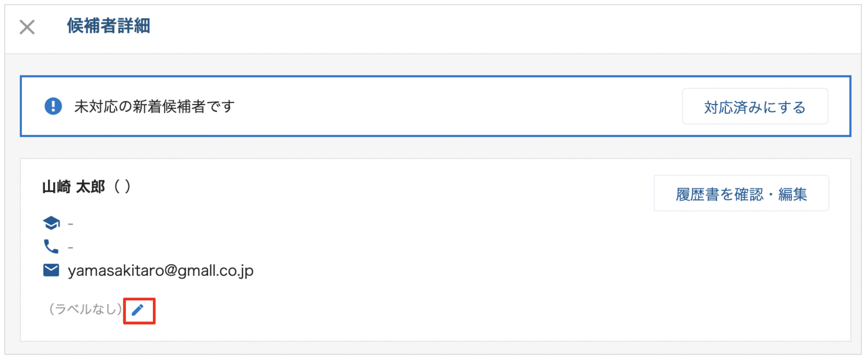Click empty space inside the blue-bordered banner
This screenshot has height=360, width=868.
click(448, 106)
